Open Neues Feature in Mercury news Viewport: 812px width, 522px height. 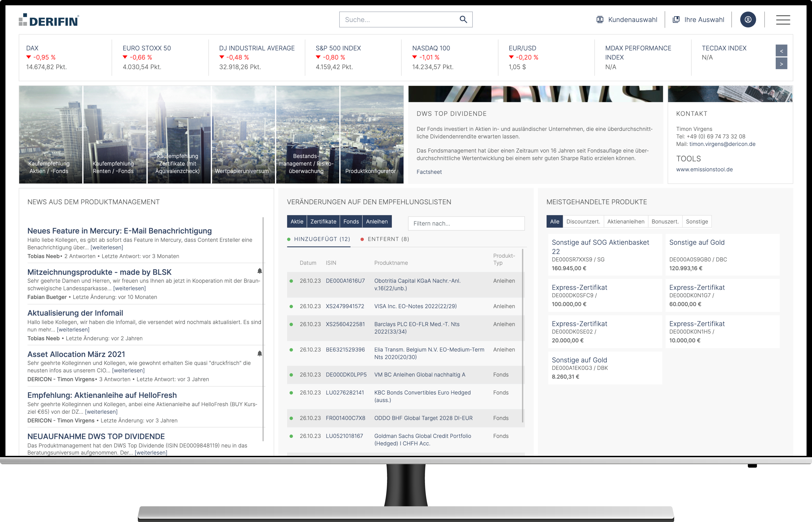119,231
